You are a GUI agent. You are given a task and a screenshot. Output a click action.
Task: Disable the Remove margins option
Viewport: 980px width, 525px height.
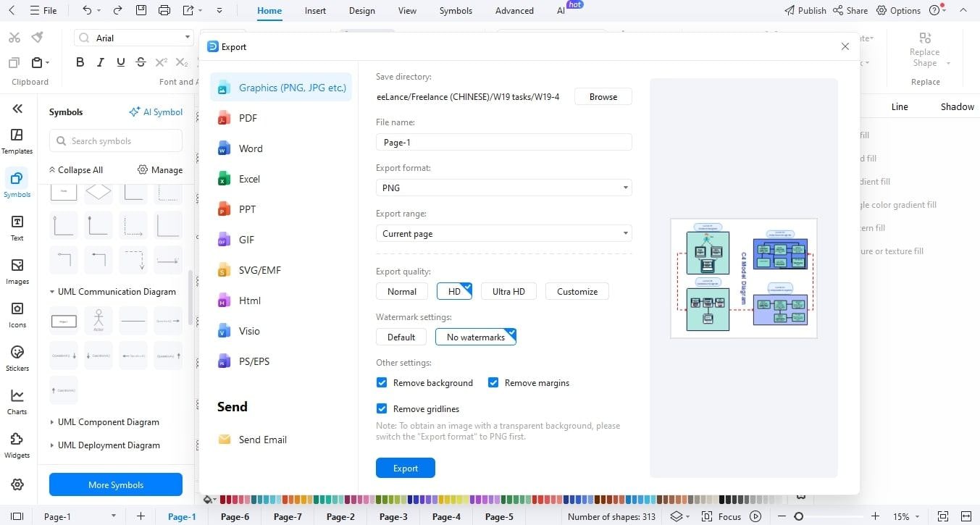coord(493,382)
